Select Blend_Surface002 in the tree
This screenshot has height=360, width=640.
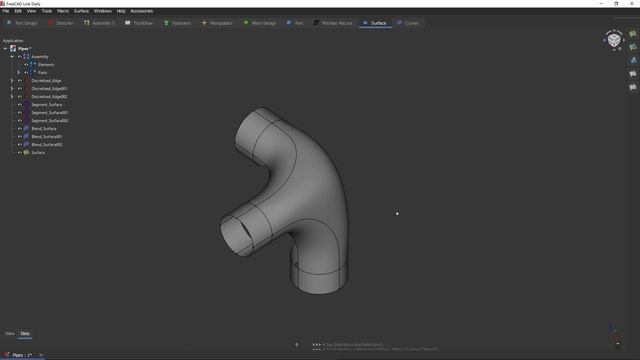[47, 144]
